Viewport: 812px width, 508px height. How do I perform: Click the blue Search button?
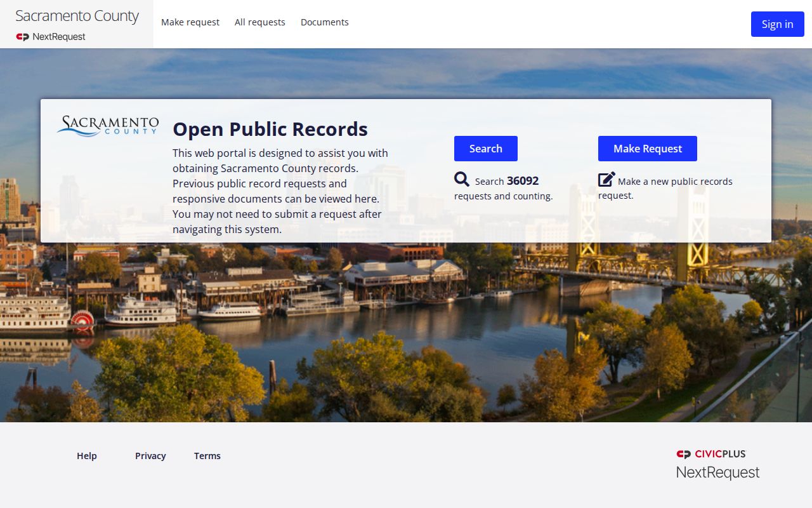coord(486,149)
